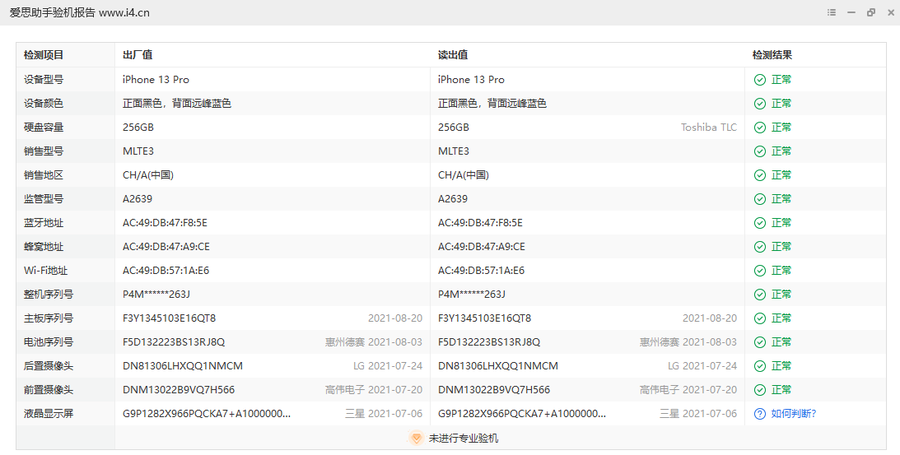Click the green check icon for Wi-Fi地址

[x=760, y=270]
